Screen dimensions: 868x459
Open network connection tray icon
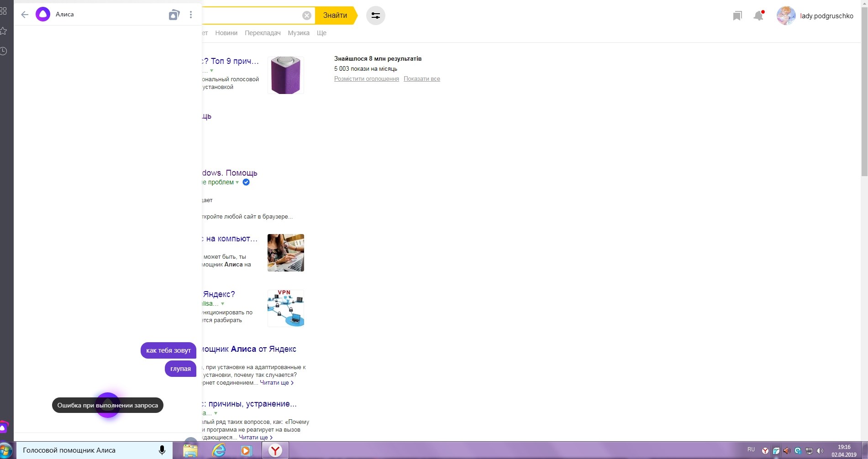pos(809,451)
